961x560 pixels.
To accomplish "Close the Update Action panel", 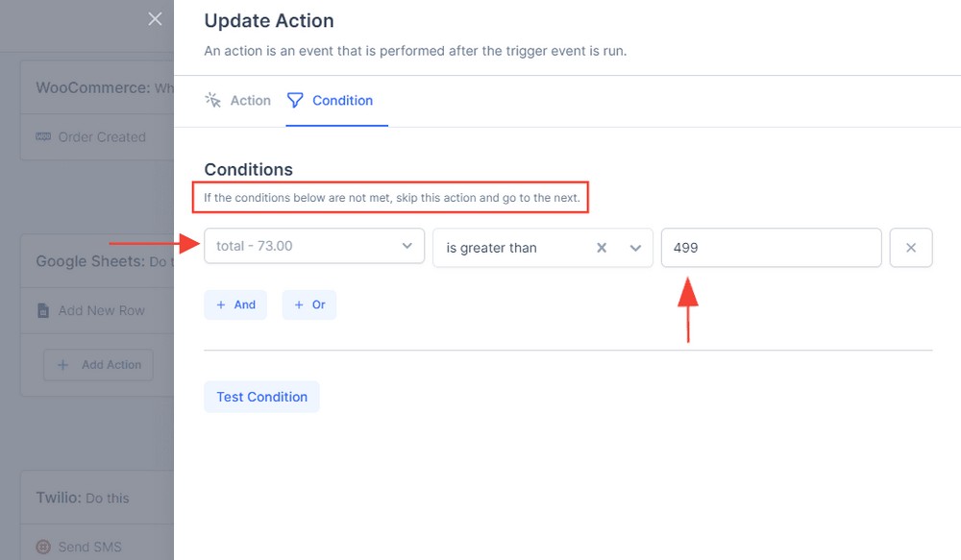I will tap(155, 18).
